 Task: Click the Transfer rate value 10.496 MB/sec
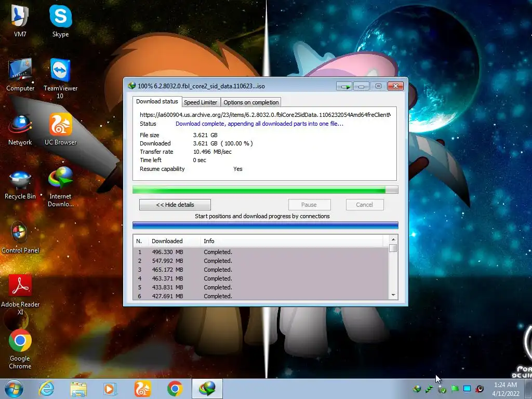212,152
